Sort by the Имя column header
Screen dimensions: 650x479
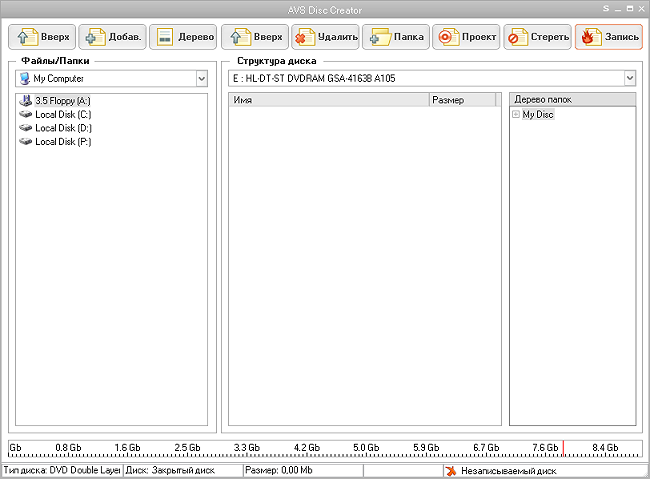(x=329, y=100)
